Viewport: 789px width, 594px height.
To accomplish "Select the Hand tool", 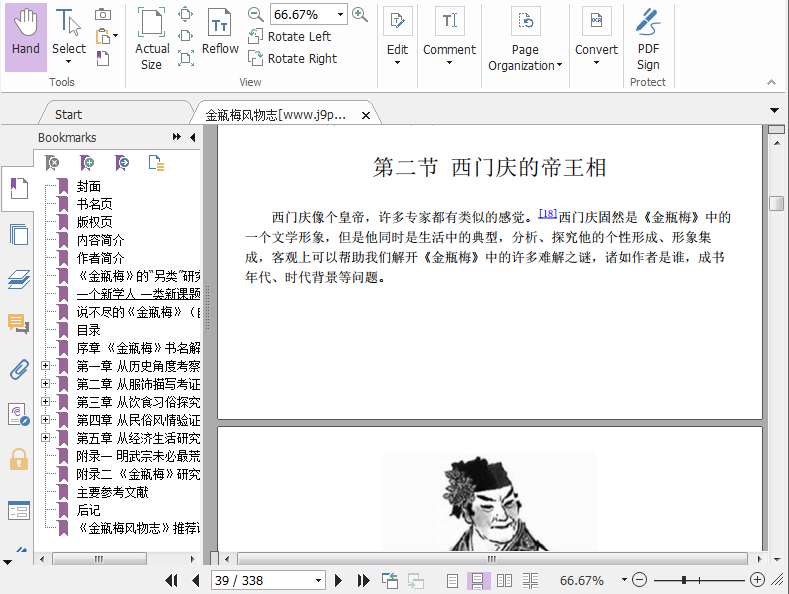I will coord(26,36).
